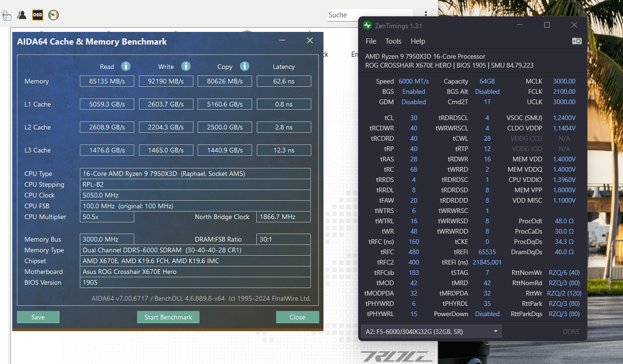Screen dimensions: 623x364
Task: Click BGS value Enabled
Action: (x=414, y=91)
